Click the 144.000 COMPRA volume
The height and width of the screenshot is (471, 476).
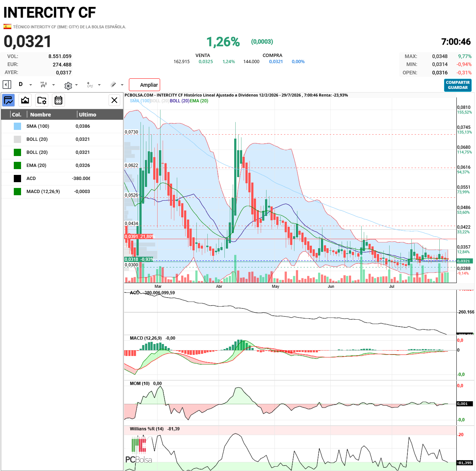[x=251, y=62]
